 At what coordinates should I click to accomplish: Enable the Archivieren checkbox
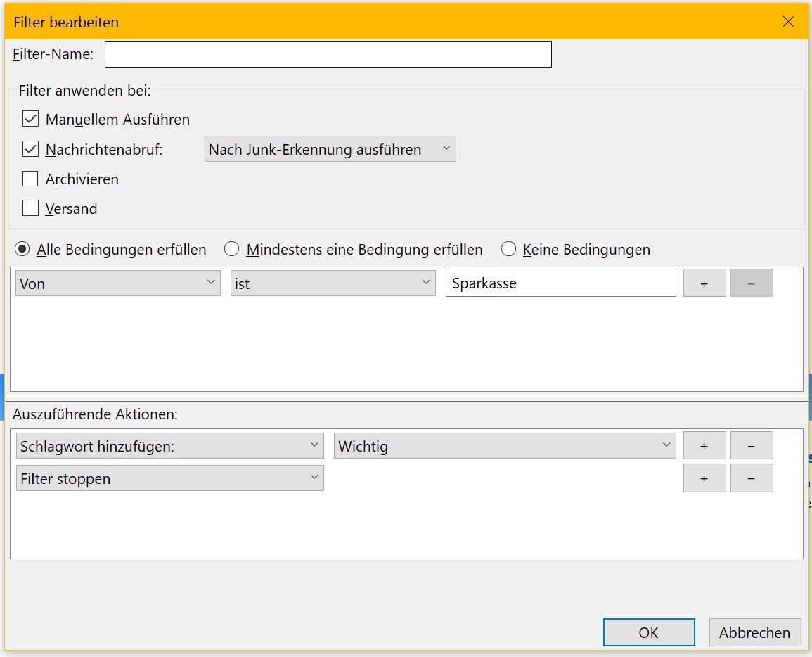click(30, 179)
